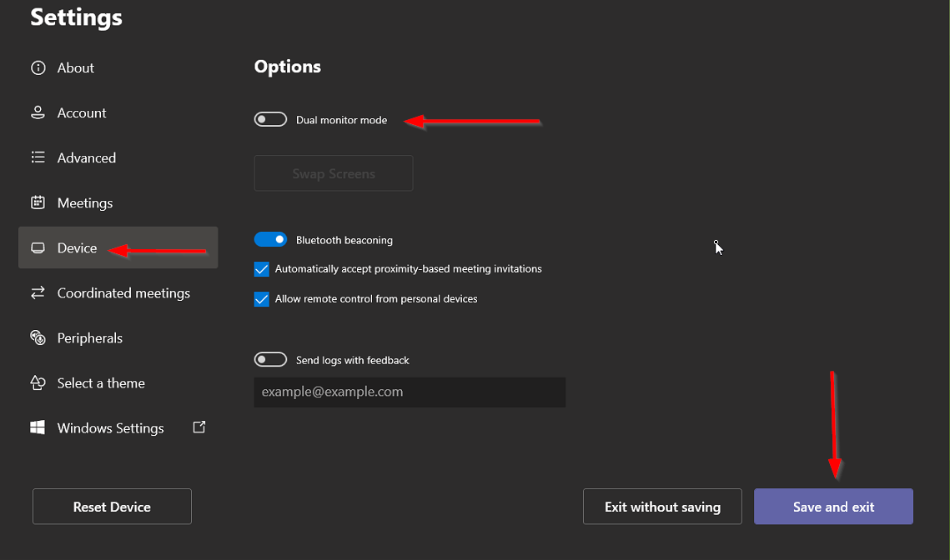Click the Select a theme icon
This screenshot has height=560, width=950.
(x=38, y=382)
